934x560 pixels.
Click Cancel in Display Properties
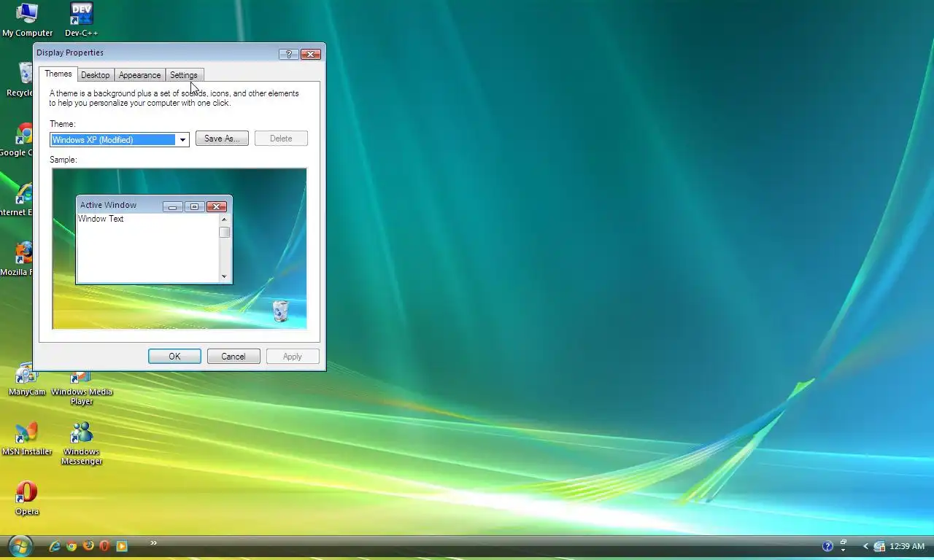point(233,357)
